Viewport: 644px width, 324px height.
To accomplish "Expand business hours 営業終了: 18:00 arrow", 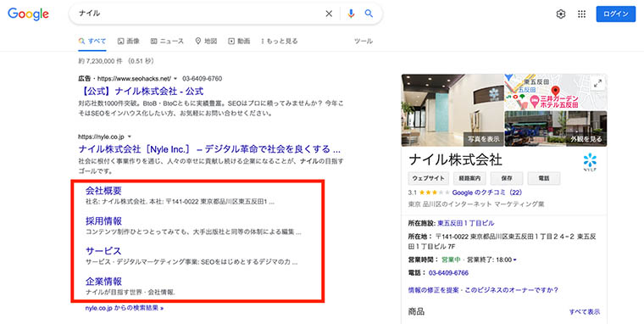I will pyautogui.click(x=514, y=260).
